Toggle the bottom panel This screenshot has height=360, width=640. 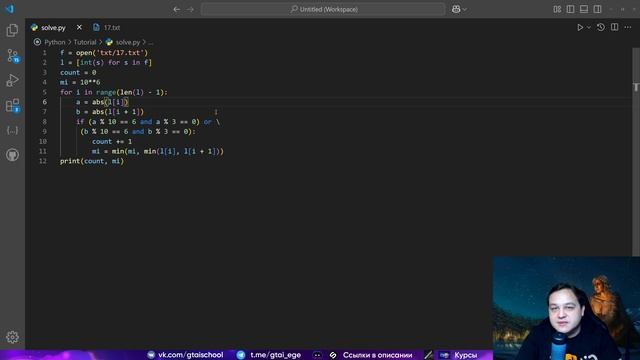tap(584, 9)
